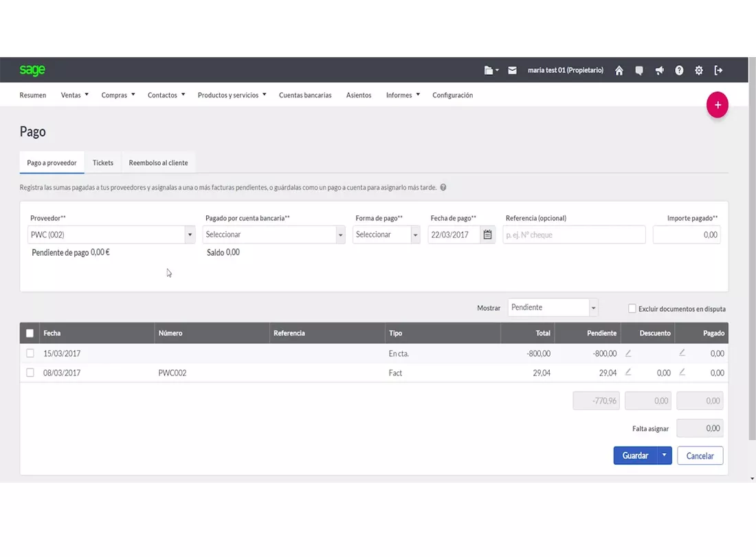
Task: Open the megaphone announcements icon
Action: [x=659, y=70]
